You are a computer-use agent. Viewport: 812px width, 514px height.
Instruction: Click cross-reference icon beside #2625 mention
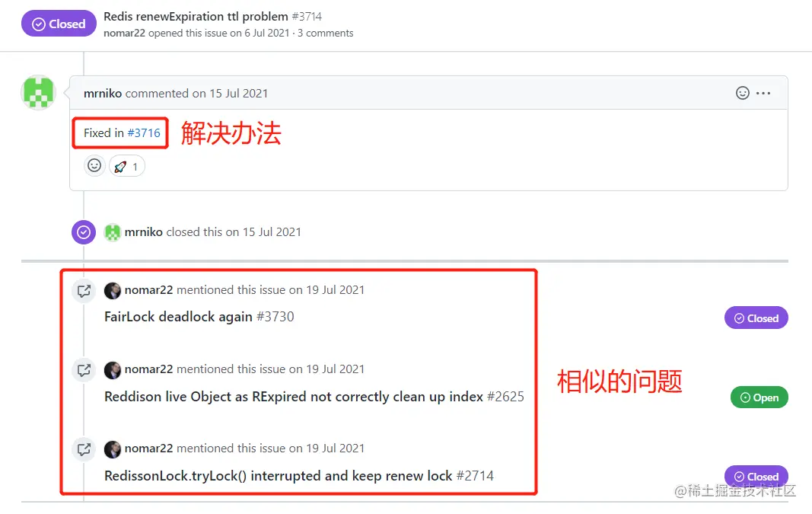pyautogui.click(x=84, y=369)
